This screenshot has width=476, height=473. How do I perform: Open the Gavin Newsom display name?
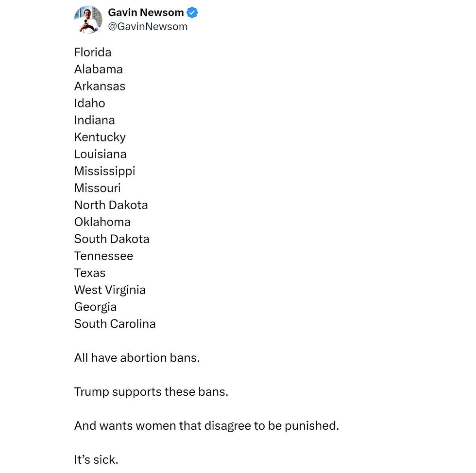(x=146, y=13)
